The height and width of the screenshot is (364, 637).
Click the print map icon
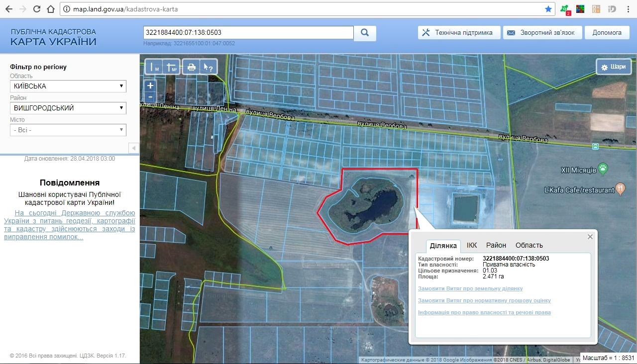(191, 67)
